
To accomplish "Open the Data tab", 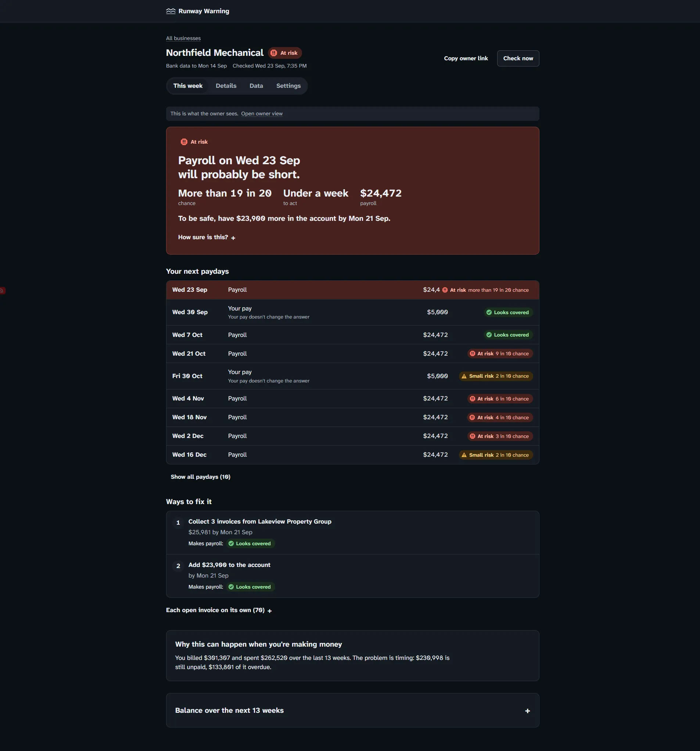I will coord(256,86).
